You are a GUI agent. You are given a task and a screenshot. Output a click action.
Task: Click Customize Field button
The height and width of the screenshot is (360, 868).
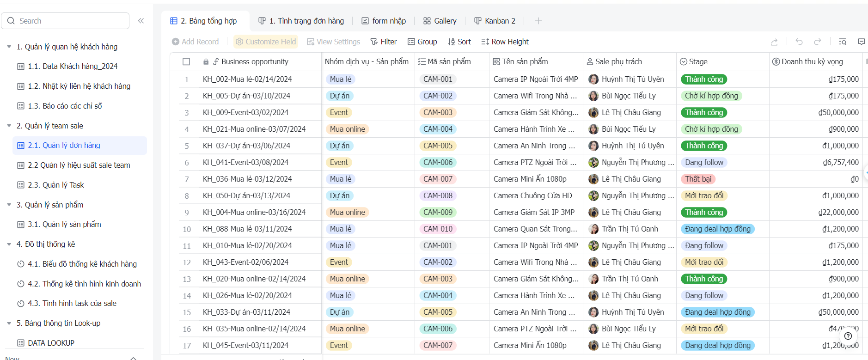click(266, 42)
